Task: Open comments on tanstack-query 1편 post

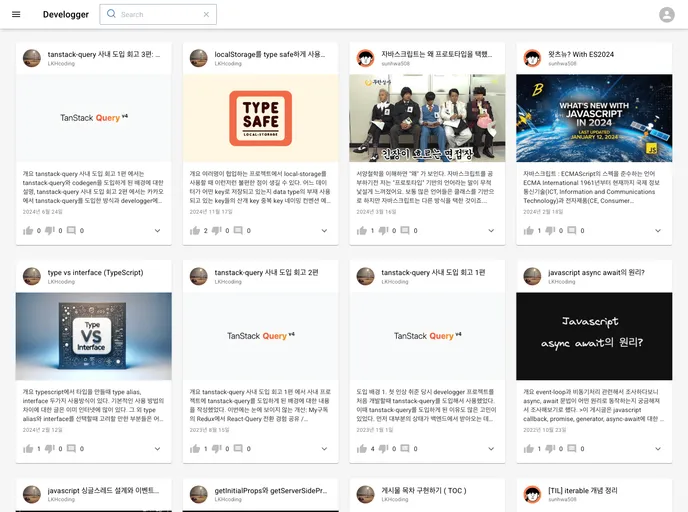Action: 405,448
